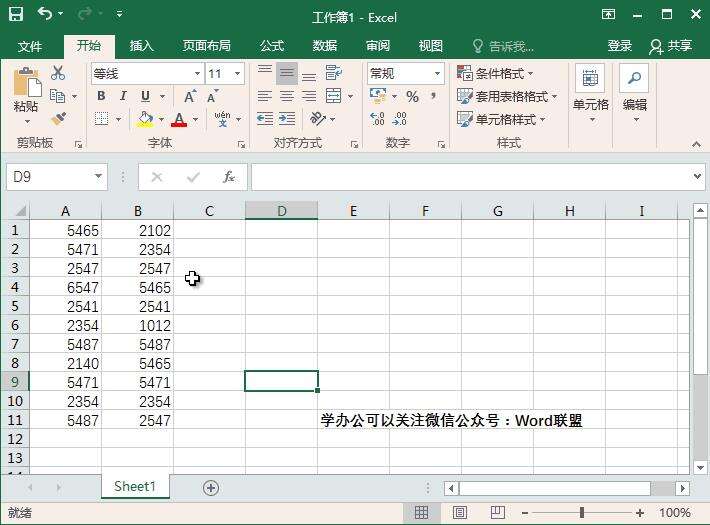Click the Format Painter brush icon
The image size is (710, 525).
pyautogui.click(x=58, y=119)
